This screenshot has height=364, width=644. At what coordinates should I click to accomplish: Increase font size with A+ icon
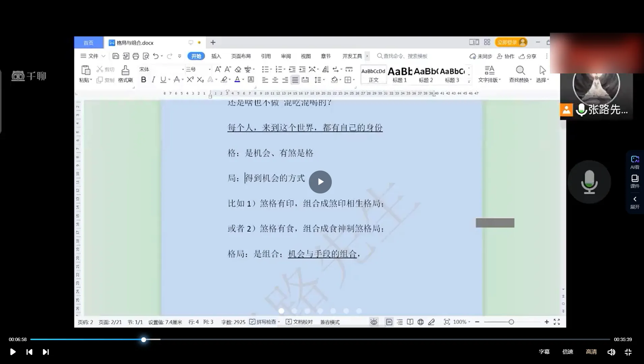point(218,69)
